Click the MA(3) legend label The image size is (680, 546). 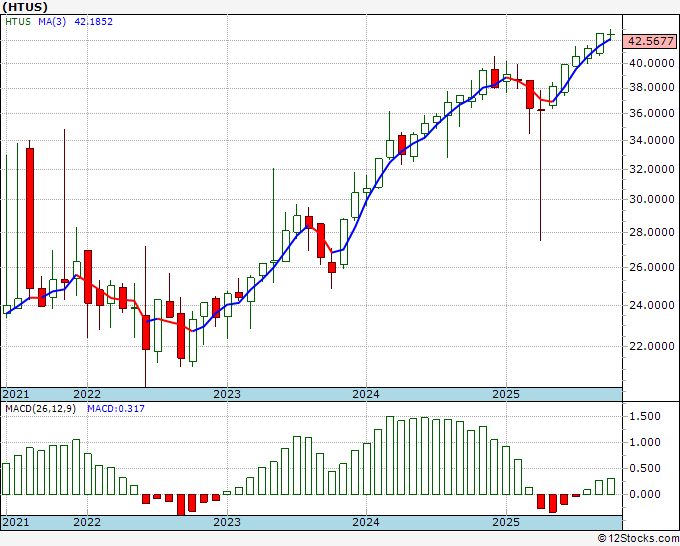[52, 22]
